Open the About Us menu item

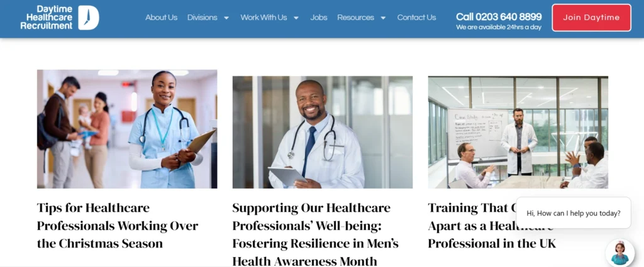[162, 18]
